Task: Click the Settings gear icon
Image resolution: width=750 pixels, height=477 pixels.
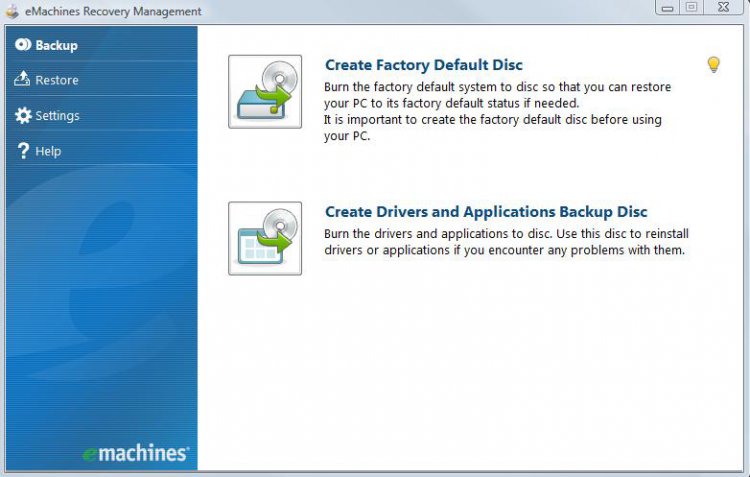Action: 23,115
